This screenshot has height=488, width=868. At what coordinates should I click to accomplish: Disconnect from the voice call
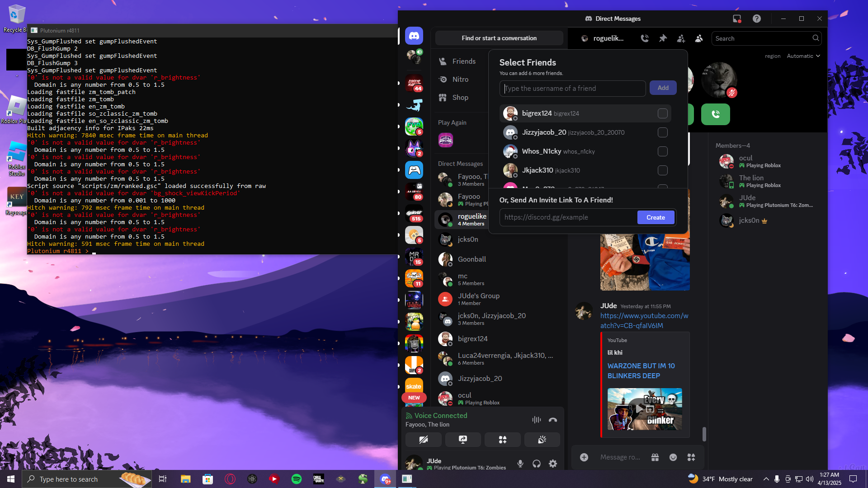click(x=553, y=420)
